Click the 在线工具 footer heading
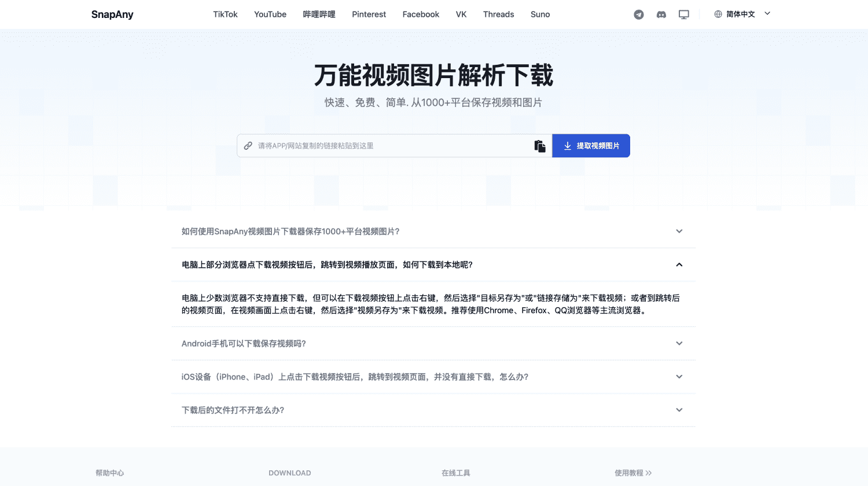 coord(456,473)
